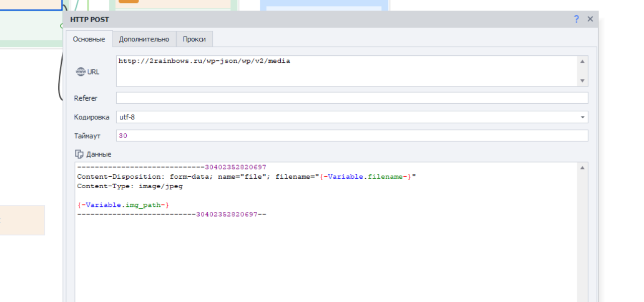This screenshot has height=302, width=644.
Task: Click the first boundary line 30402352820697
Action: coord(172,167)
